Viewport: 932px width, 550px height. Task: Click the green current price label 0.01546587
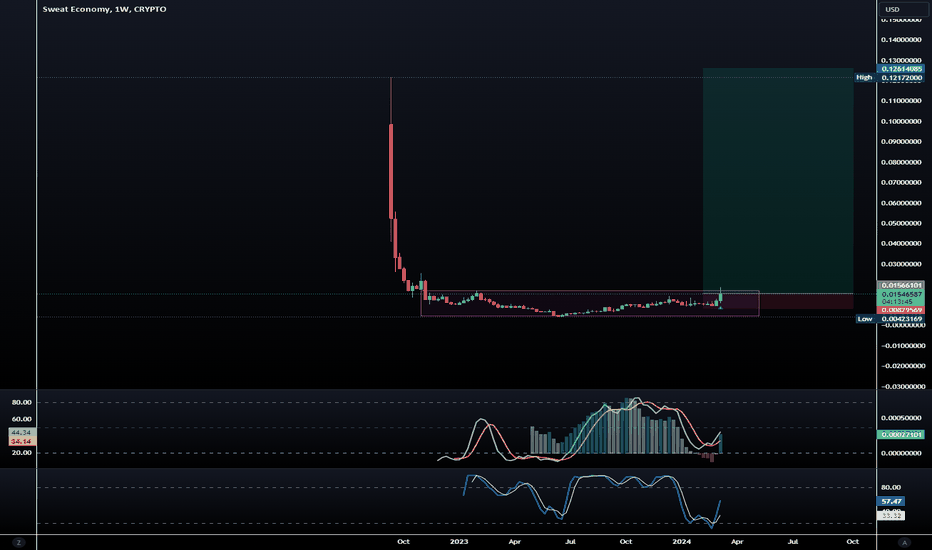click(x=901, y=294)
